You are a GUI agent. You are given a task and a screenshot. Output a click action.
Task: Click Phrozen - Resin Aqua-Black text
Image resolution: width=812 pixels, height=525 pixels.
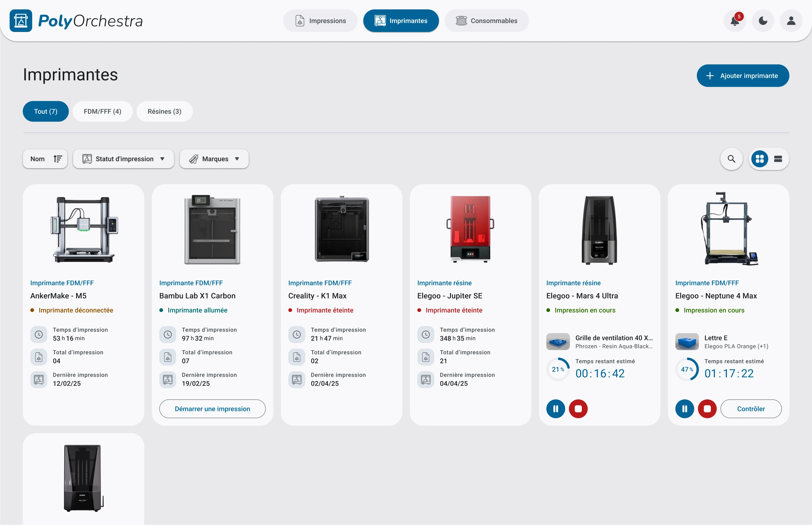pos(614,346)
